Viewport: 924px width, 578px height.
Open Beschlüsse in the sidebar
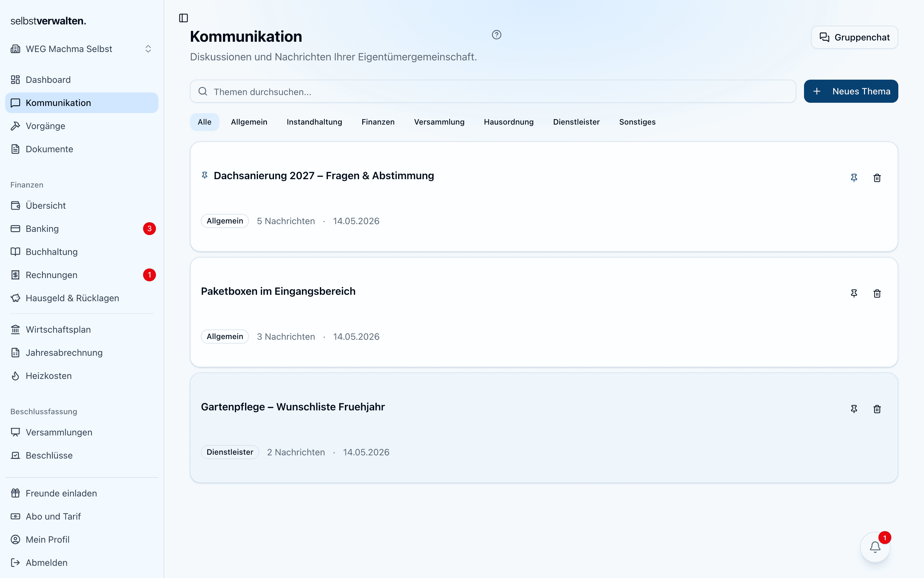point(82,455)
